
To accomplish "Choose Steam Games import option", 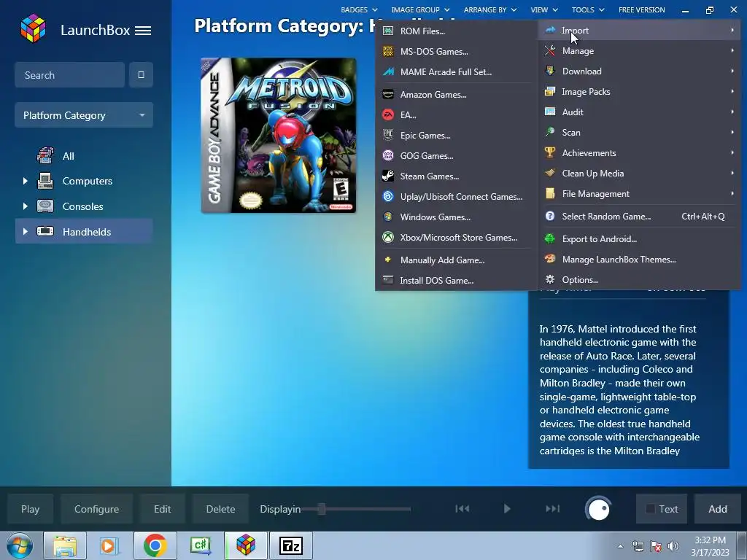I will 457,176.
